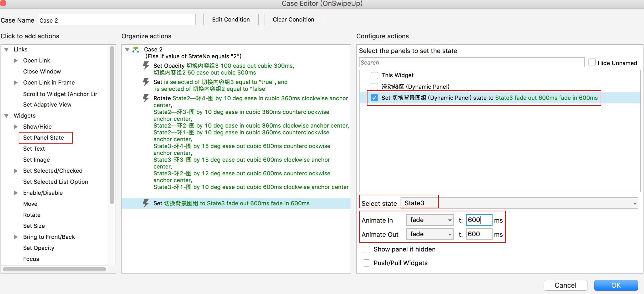Click the lightning icon of the highlighted Set action
644x294 pixels.
(x=146, y=203)
